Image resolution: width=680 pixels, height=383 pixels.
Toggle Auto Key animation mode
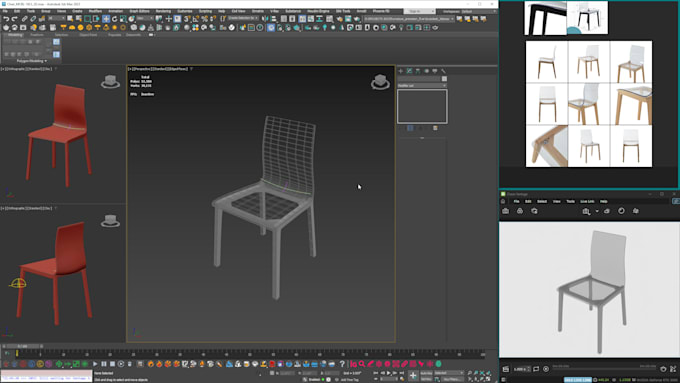(x=426, y=373)
